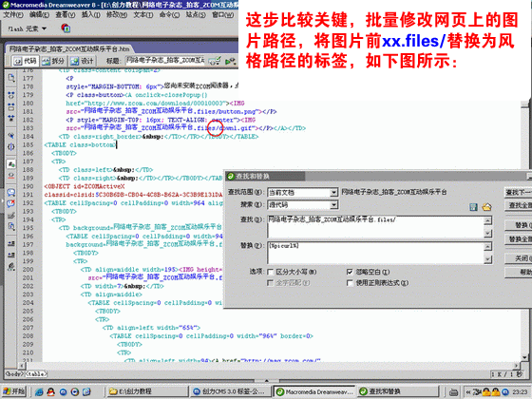This screenshot has width=532, height=399.
Task: Click the 替换全部 button
Action: (518, 239)
